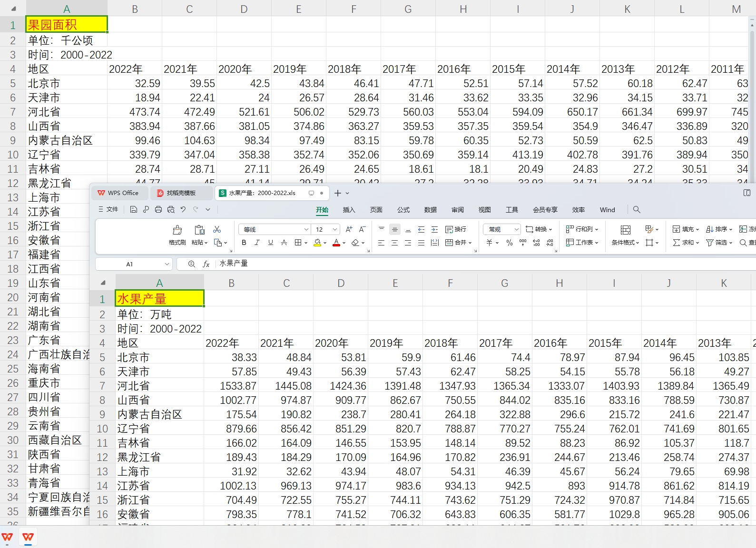Toggle Bold formatting
This screenshot has height=548, width=756.
(244, 243)
